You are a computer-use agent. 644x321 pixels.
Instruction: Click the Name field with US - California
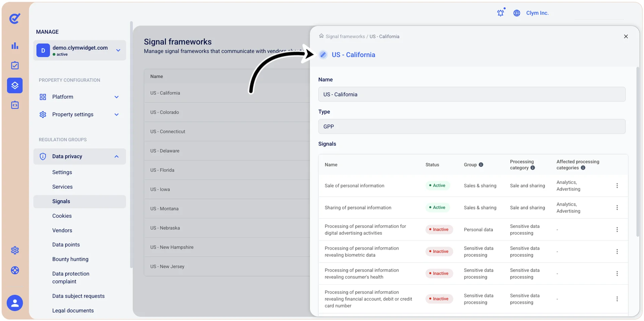[x=472, y=94]
